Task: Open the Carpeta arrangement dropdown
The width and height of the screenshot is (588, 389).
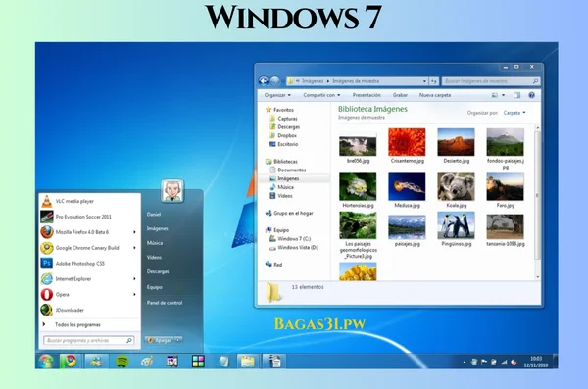Action: 514,113
